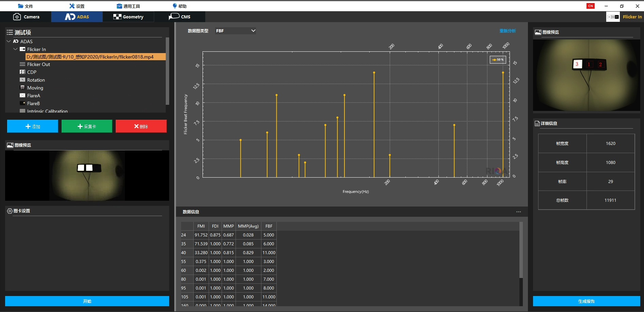The image size is (644, 312).
Task: Click the FlareA test icon
Action: [x=22, y=96]
